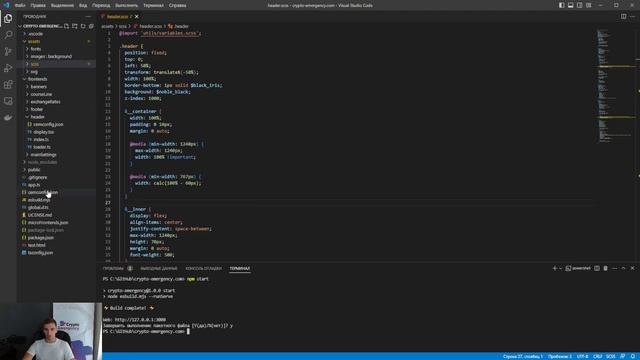Viewport: 640px width, 360px height.
Task: Click line and column indicator in status bar
Action: tap(523, 356)
